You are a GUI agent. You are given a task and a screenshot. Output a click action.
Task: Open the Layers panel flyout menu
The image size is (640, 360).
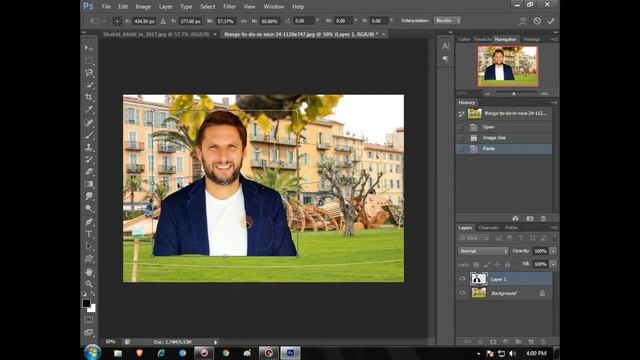554,228
